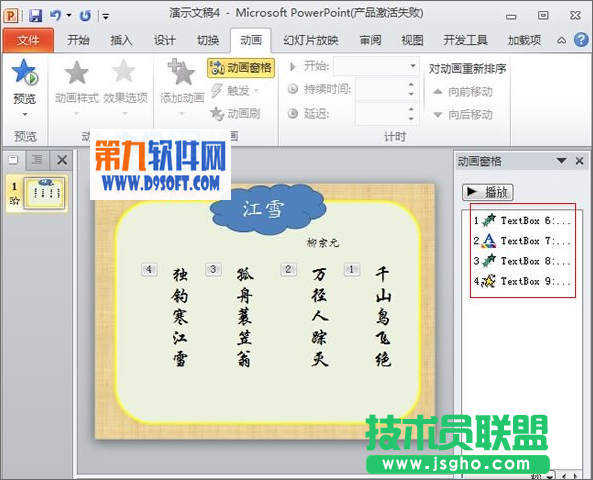The height and width of the screenshot is (480, 593).
Task: Select animation 1 TextBox 6
Action: tap(523, 221)
